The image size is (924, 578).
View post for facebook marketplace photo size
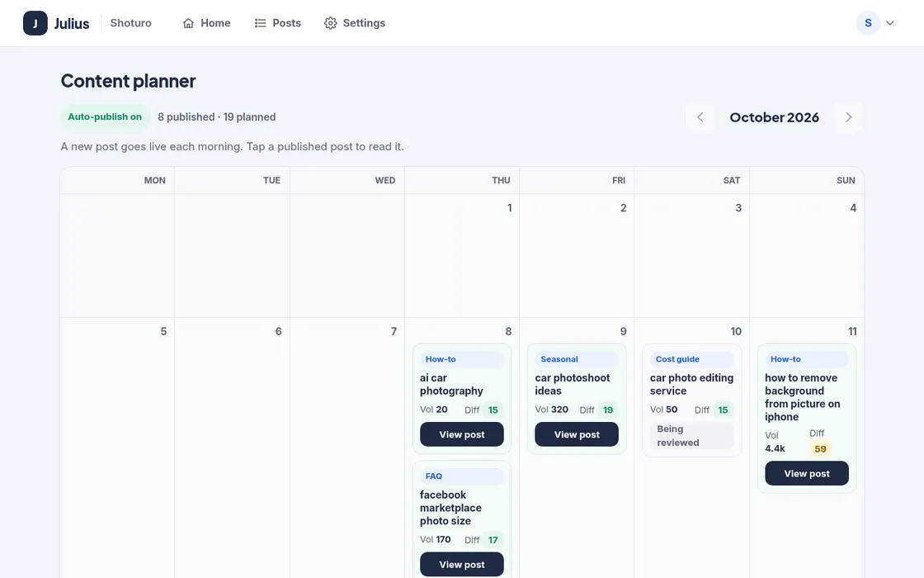[462, 565]
